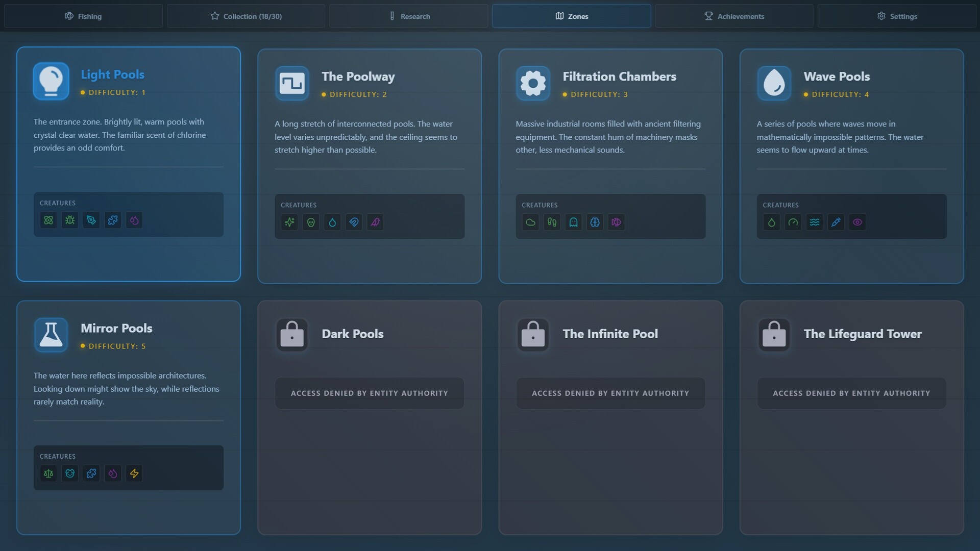Viewport: 980px width, 551px height.
Task: Click the magnet creature icon in The Poolway
Action: [x=354, y=222]
